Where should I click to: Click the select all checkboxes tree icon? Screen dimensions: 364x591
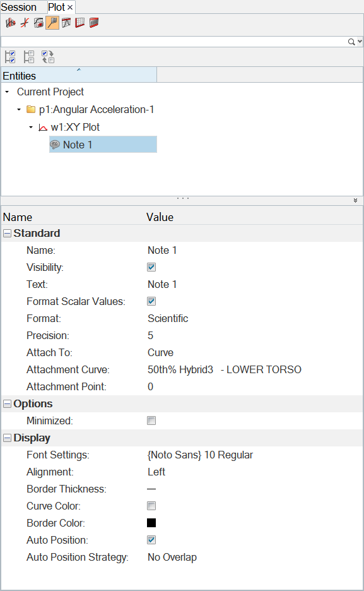[x=10, y=57]
